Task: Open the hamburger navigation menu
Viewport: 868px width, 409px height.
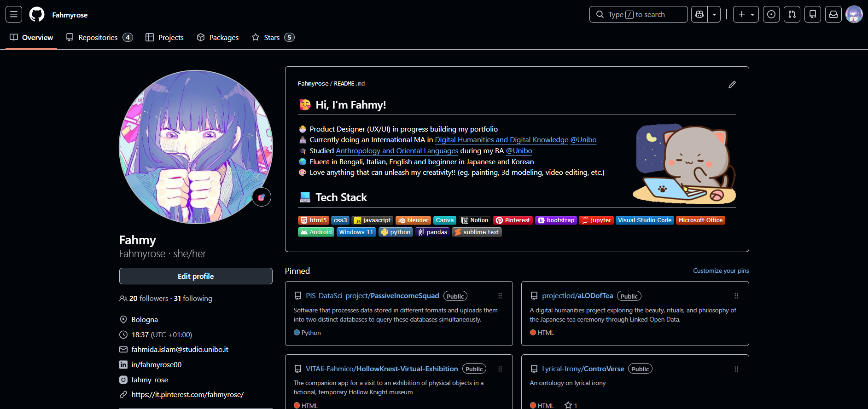Action: click(14, 14)
